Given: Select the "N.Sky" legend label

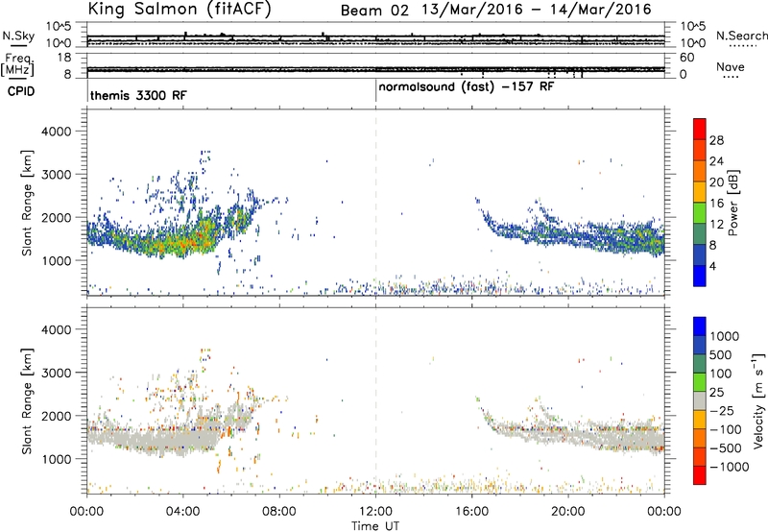Looking at the screenshot, I should tap(18, 36).
